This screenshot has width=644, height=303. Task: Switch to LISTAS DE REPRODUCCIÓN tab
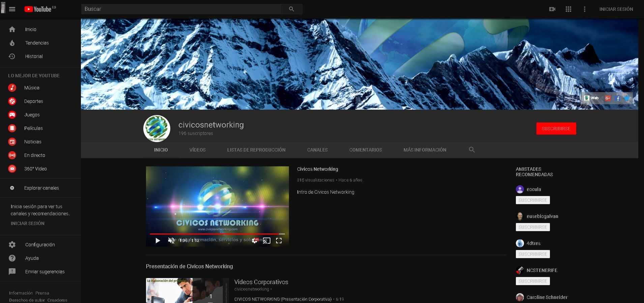click(256, 150)
